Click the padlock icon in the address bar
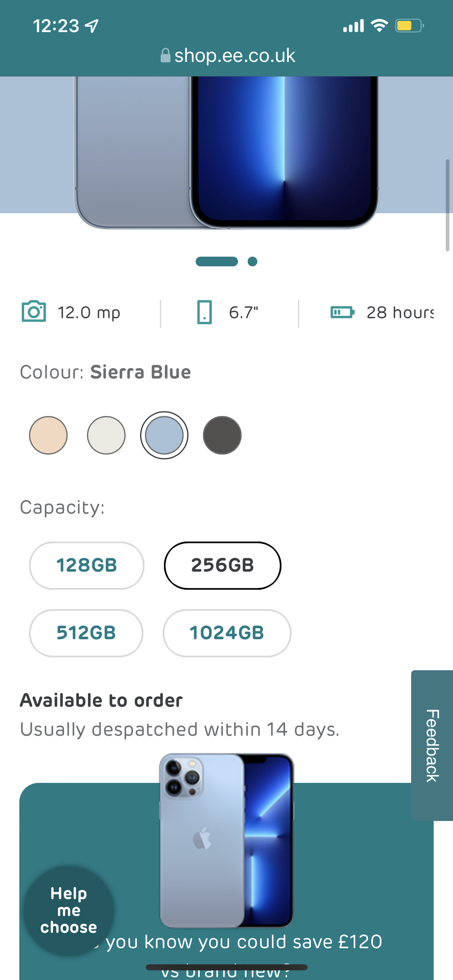This screenshot has width=453, height=980. pyautogui.click(x=165, y=56)
